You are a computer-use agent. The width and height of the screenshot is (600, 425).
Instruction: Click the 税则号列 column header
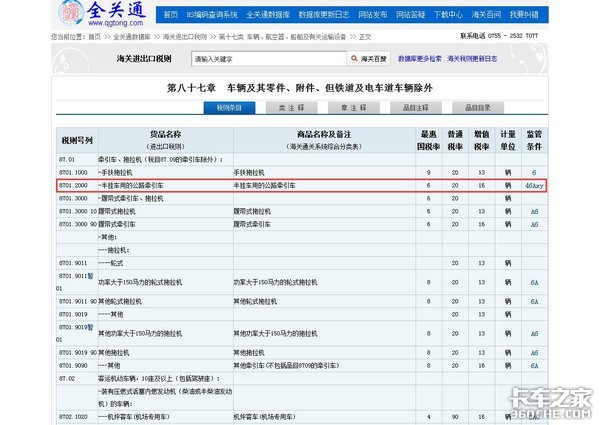coord(77,140)
